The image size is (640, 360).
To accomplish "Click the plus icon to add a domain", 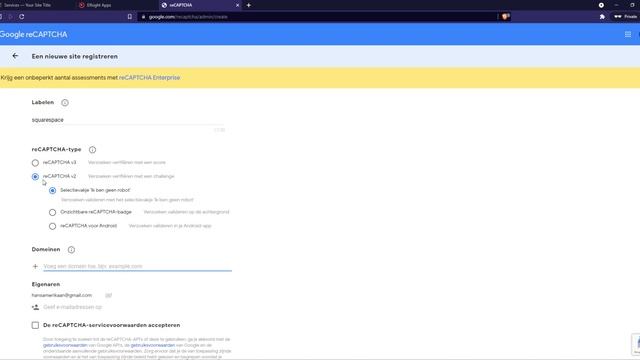I will pos(35,266).
